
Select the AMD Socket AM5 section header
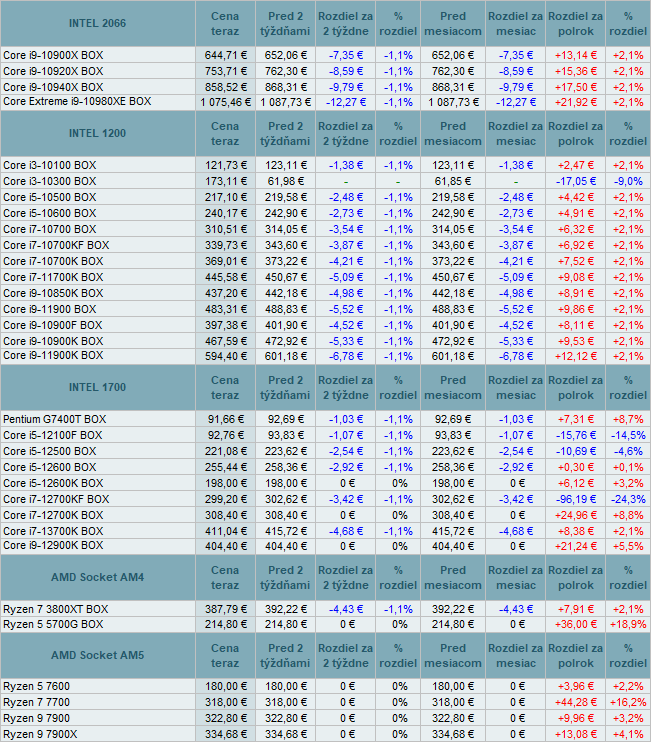97,655
